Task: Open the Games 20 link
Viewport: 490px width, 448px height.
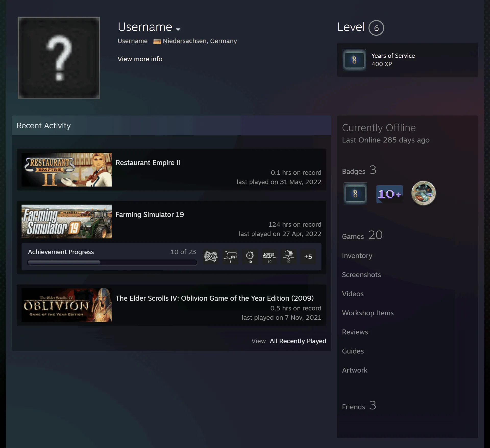Action: click(362, 235)
